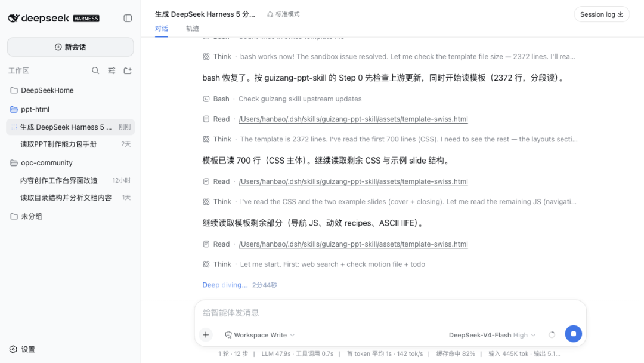Click the Session log download arrow icon

coord(621,14)
